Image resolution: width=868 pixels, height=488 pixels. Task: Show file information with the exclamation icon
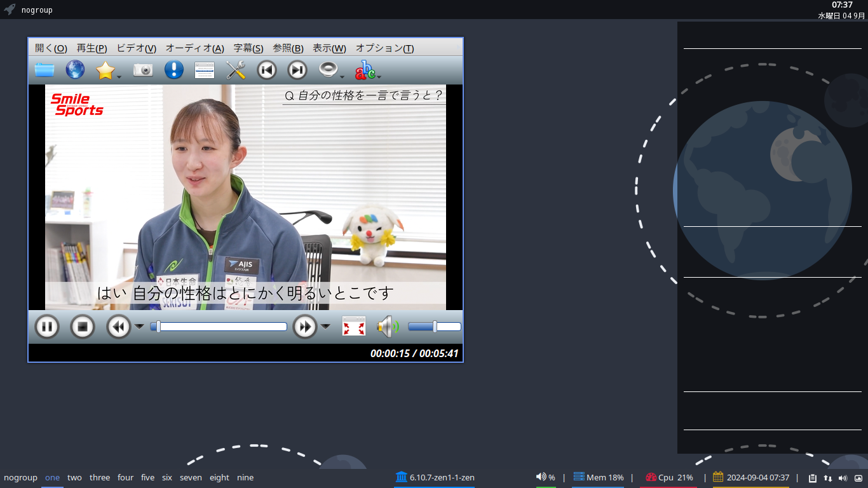coord(173,70)
